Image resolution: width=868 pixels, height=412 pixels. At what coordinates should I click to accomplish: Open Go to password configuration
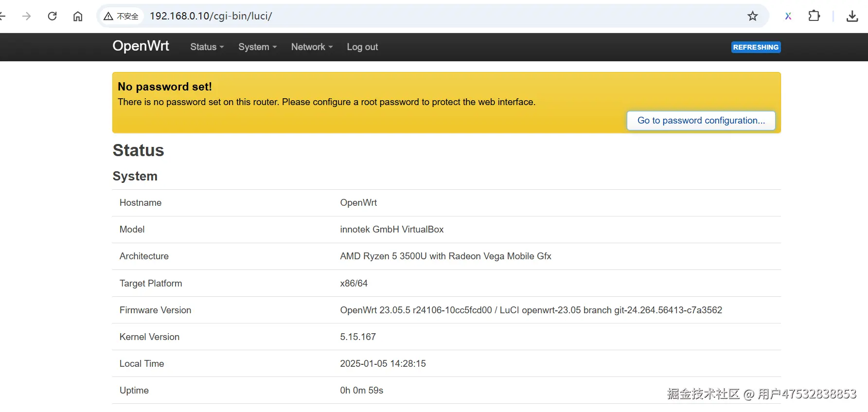coord(701,120)
